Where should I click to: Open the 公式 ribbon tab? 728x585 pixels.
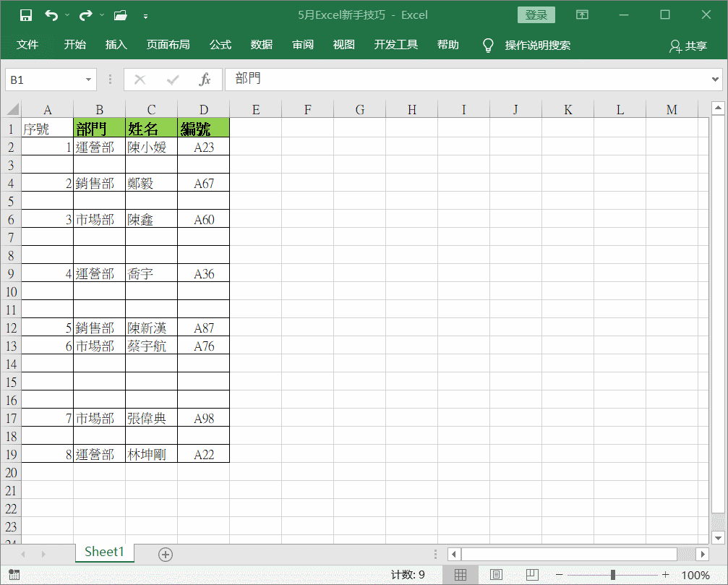[x=220, y=45]
